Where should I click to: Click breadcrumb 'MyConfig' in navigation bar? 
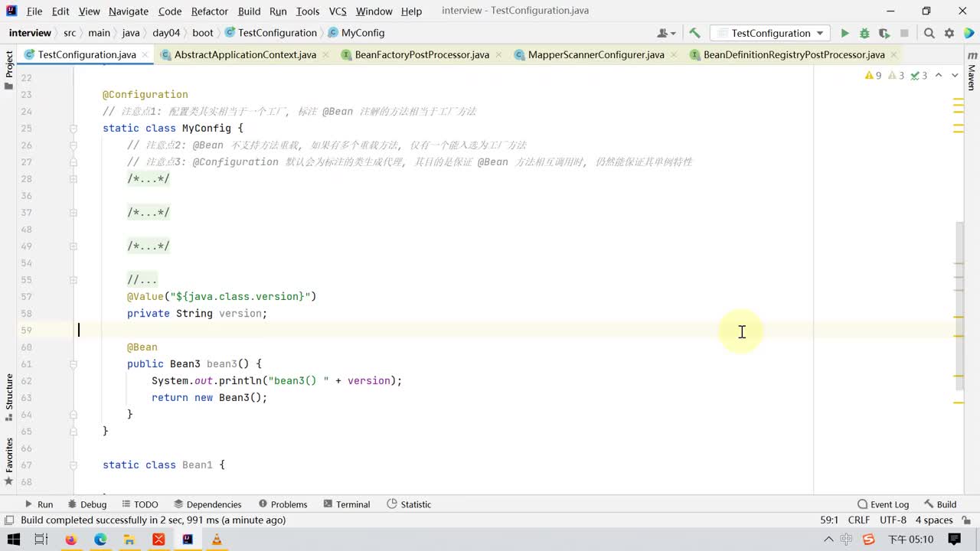[356, 33]
